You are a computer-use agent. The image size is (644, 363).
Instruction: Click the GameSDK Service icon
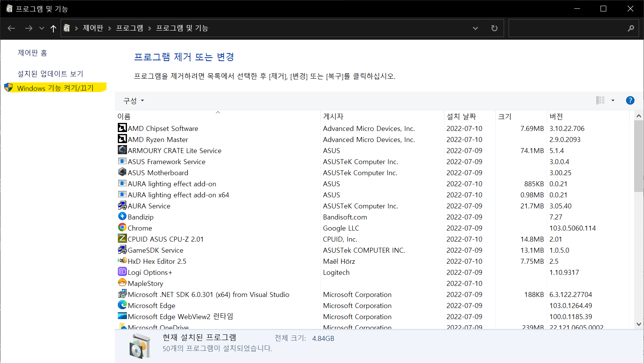[122, 250]
